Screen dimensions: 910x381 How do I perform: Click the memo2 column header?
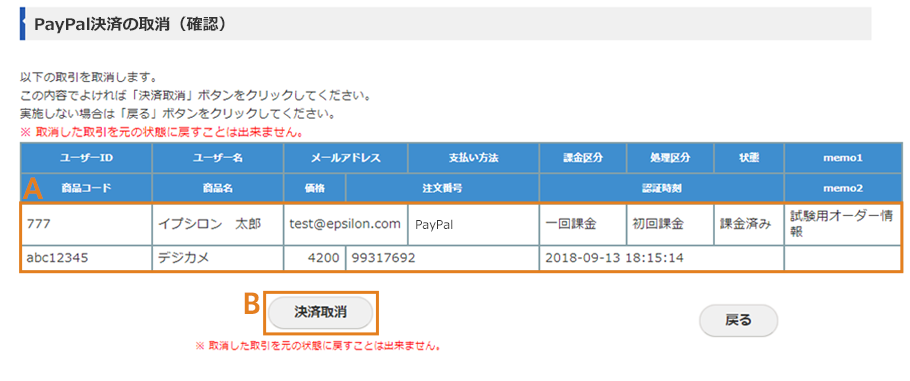843,188
